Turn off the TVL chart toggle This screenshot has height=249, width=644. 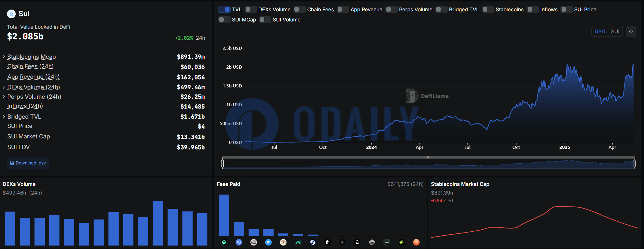(224, 10)
